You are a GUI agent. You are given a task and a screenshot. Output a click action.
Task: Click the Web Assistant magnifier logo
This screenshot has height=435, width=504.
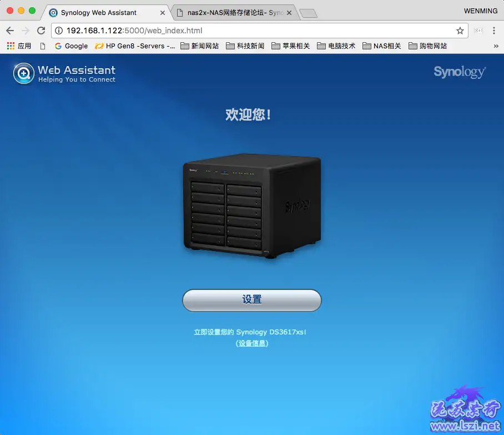click(24, 73)
